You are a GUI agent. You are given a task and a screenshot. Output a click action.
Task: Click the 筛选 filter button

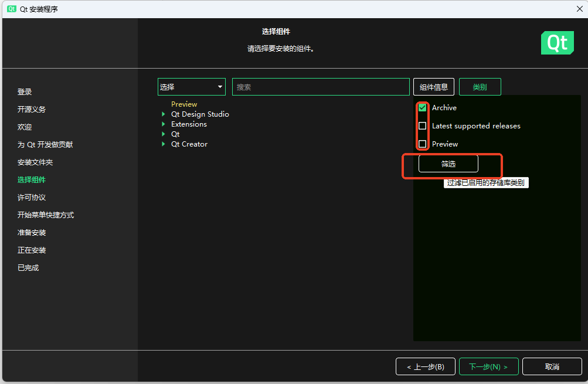pyautogui.click(x=448, y=164)
